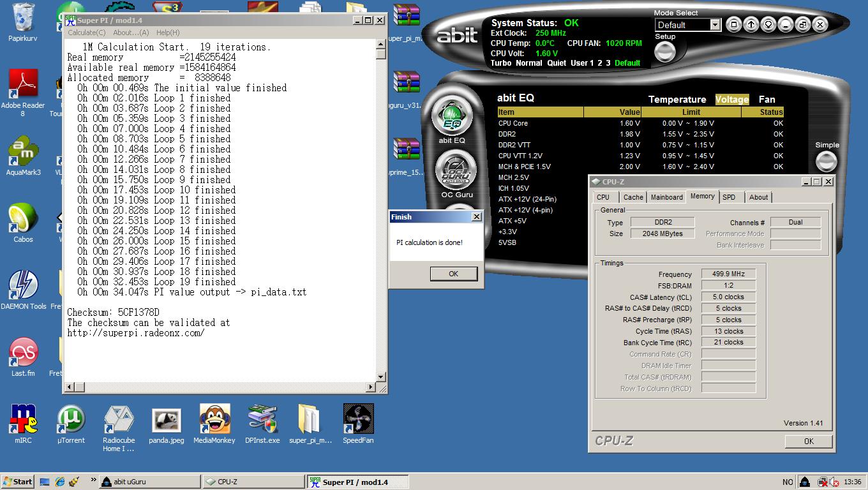Click Super PI horizontal scrollbar left arrow
Image resolution: width=868 pixels, height=490 pixels.
click(70, 387)
